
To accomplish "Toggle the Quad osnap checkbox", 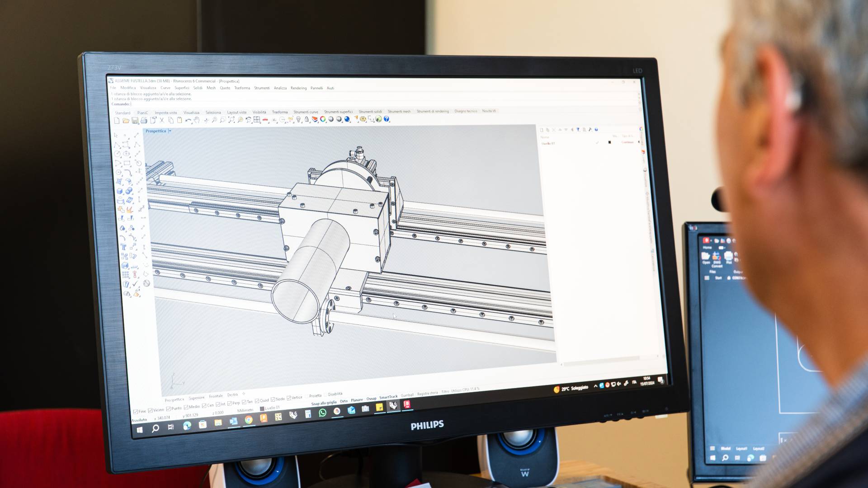I will pyautogui.click(x=257, y=401).
